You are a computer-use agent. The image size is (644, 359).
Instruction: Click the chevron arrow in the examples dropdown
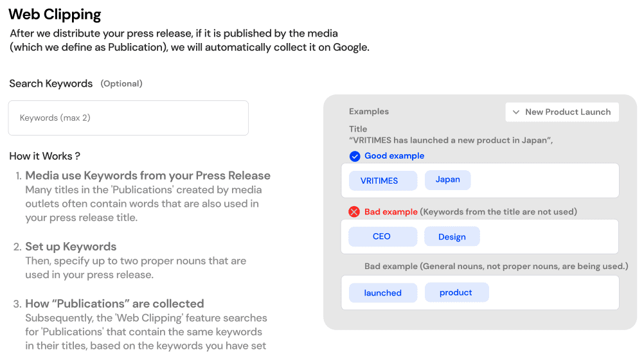click(515, 112)
